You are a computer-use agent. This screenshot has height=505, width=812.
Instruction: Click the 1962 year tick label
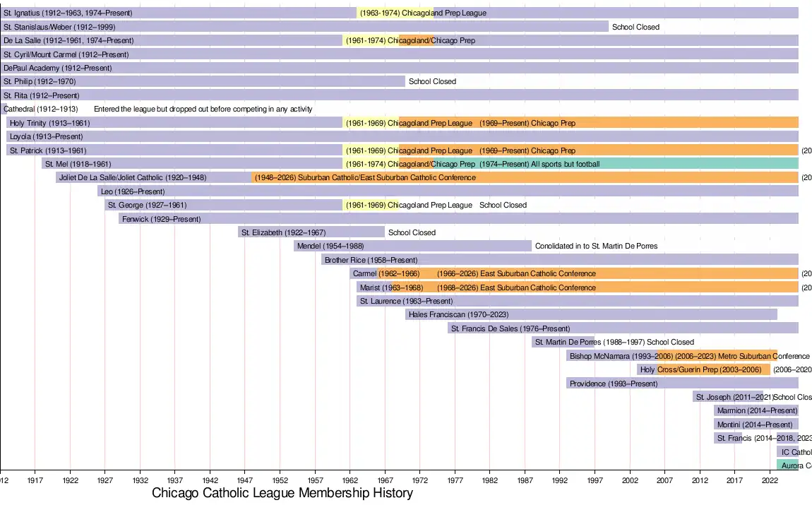(350, 480)
